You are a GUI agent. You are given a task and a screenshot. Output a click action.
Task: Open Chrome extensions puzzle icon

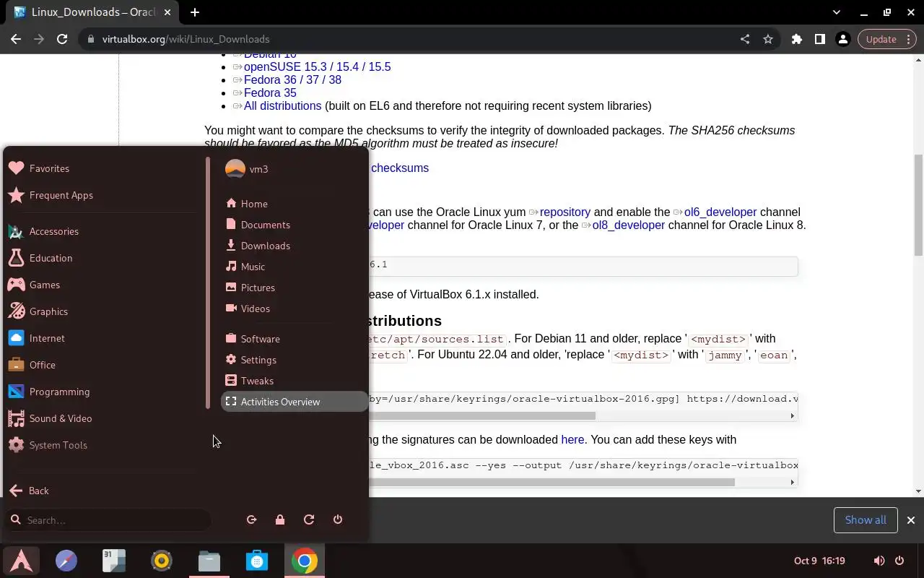pos(797,39)
